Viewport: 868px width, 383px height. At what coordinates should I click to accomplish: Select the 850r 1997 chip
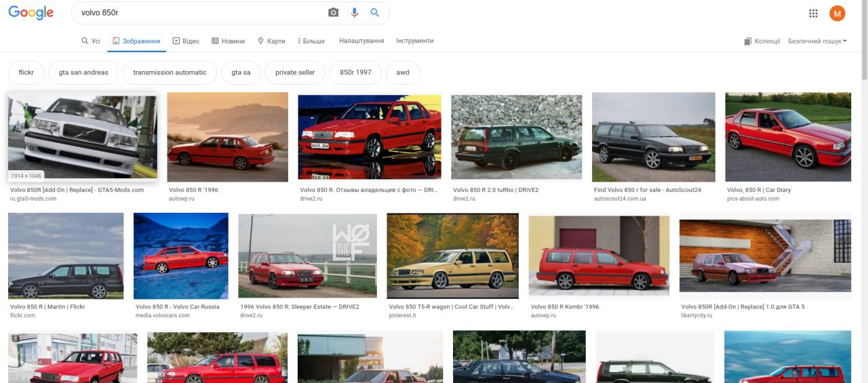click(355, 73)
